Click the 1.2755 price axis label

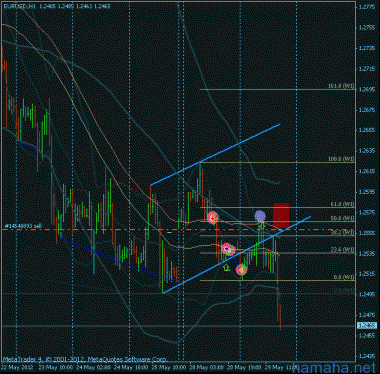point(366,27)
